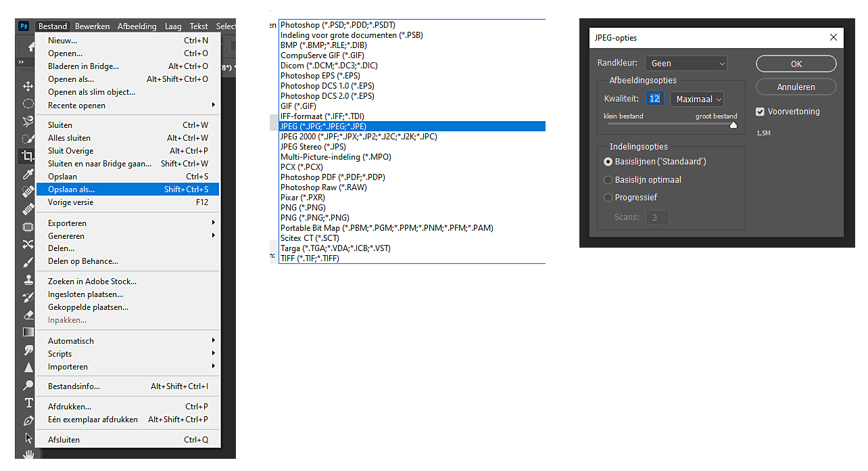Choose the Eraser tool
The width and height of the screenshot is (868, 471).
coord(28,315)
